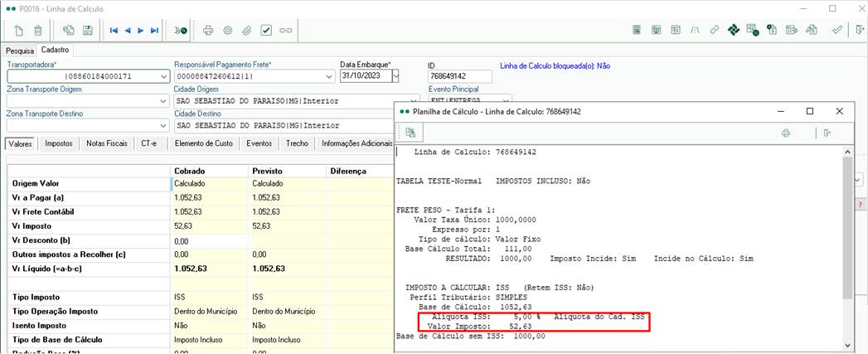Click the copy icon in Planilha de Cálculo

coord(410,133)
